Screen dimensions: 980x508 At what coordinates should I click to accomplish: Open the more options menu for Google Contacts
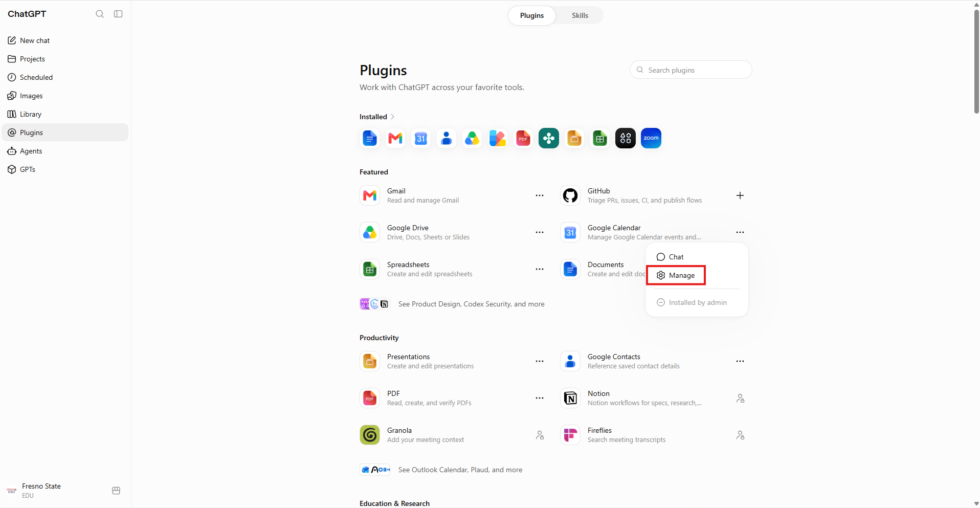pos(740,361)
